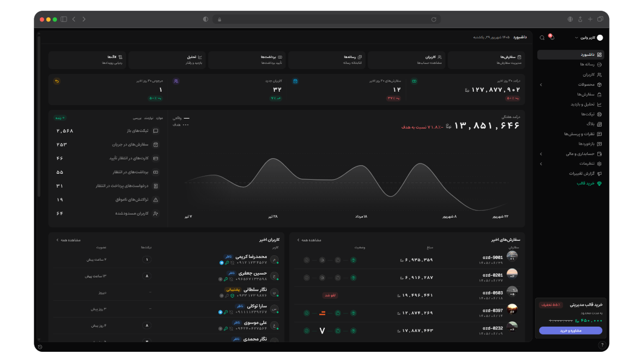Open the dashboard (داشبورد) sidebar item
This screenshot has width=644, height=362.
click(x=570, y=55)
